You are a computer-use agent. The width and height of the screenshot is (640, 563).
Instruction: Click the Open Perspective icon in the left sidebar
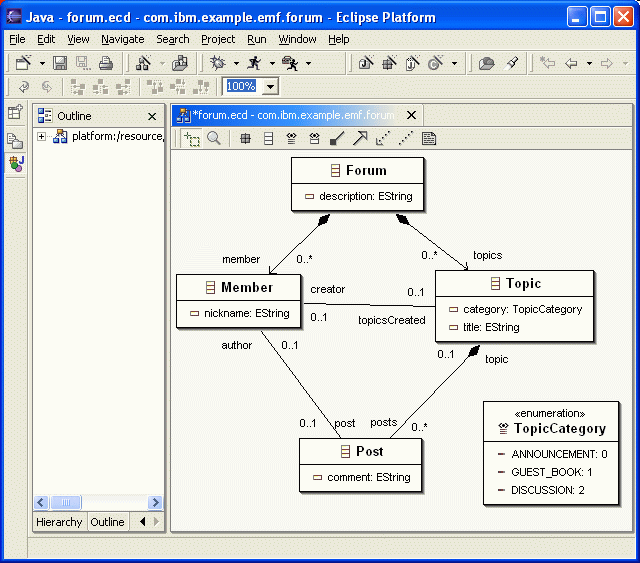click(x=16, y=111)
